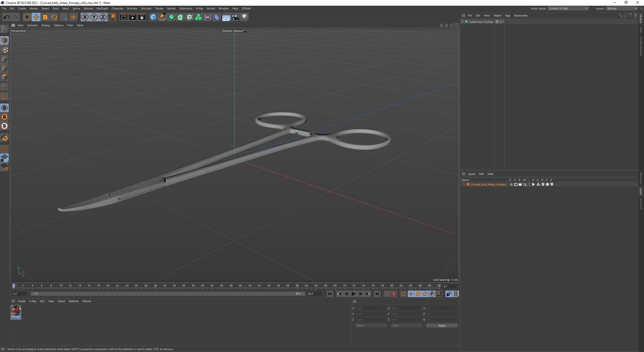Open the material manager Create menu

click(x=21, y=301)
